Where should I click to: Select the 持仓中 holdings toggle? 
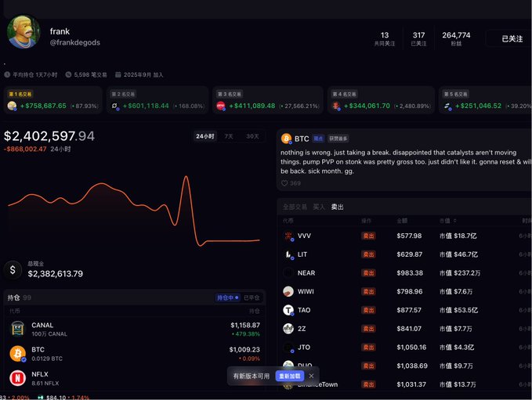pos(227,297)
